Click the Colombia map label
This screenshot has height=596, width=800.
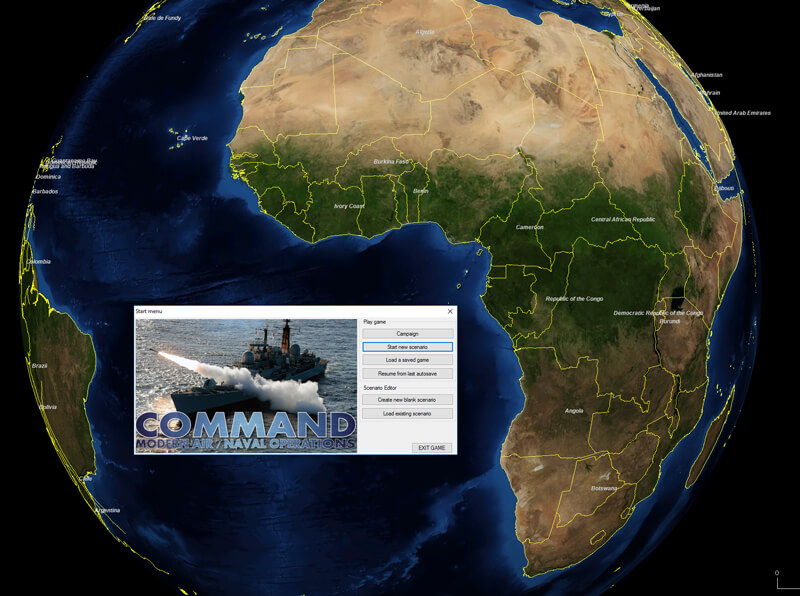[38, 261]
